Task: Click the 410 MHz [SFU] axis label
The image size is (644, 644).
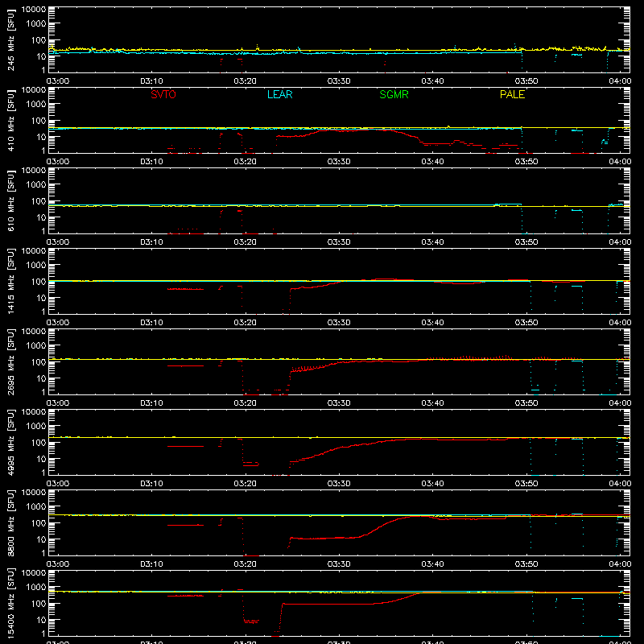Action: [x=11, y=121]
